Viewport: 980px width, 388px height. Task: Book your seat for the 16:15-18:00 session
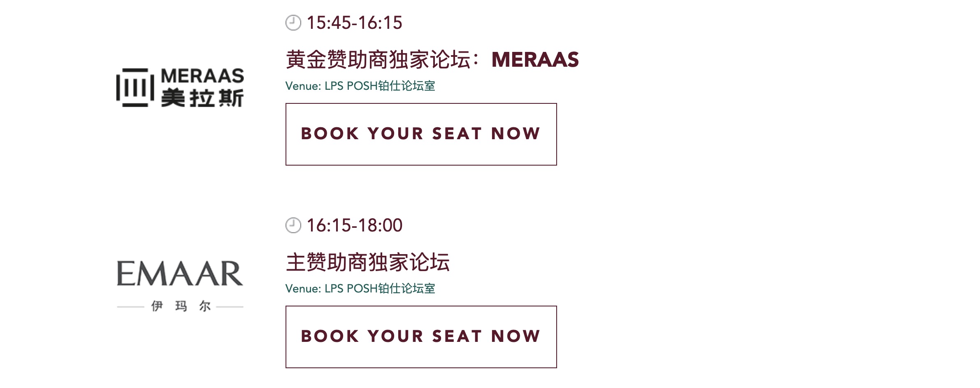pos(421,337)
